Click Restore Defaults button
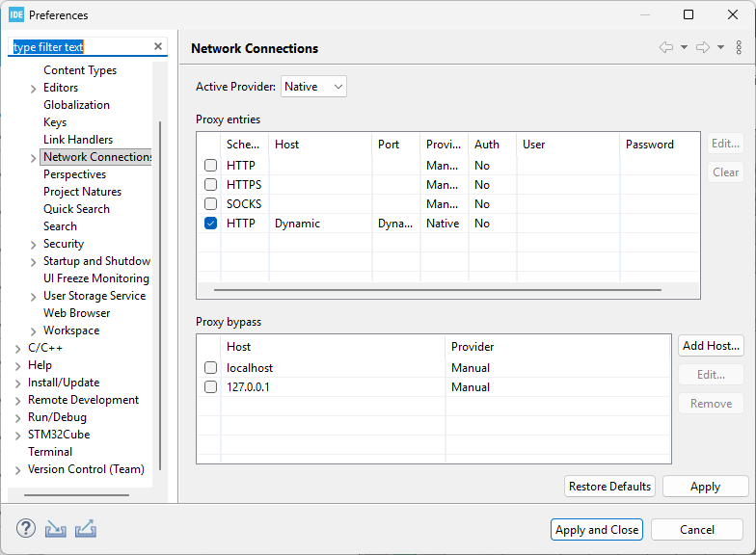756x555 pixels. click(609, 487)
